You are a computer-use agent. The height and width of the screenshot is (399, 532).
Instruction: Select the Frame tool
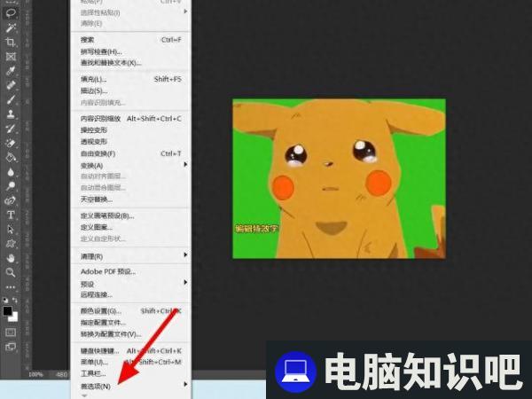pos(11,57)
